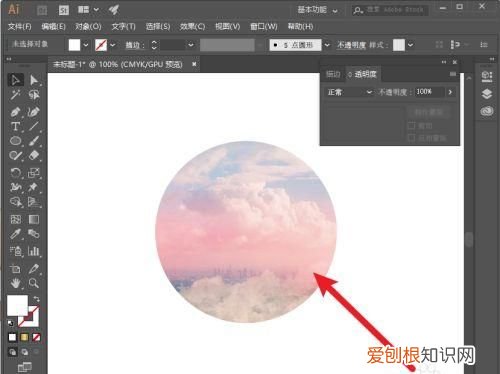Open the 文件(F) menu
Screen dimensions: 500x374
19,27
